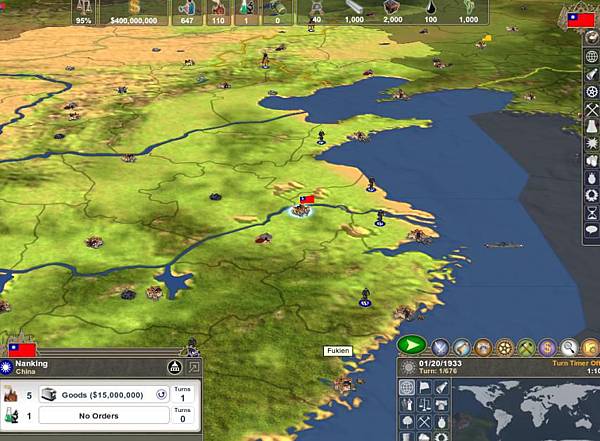Open the binoculars icon in right sidebar

pos(592,161)
